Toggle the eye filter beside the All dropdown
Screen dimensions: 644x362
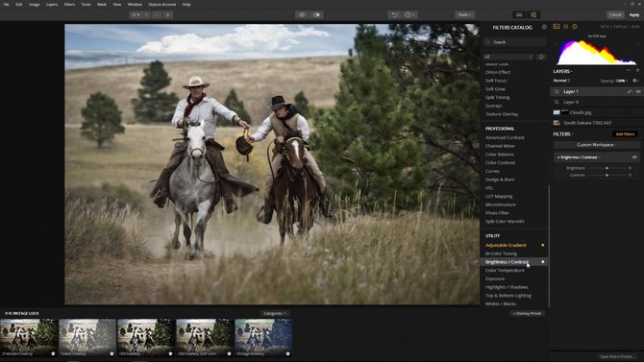[x=541, y=57]
